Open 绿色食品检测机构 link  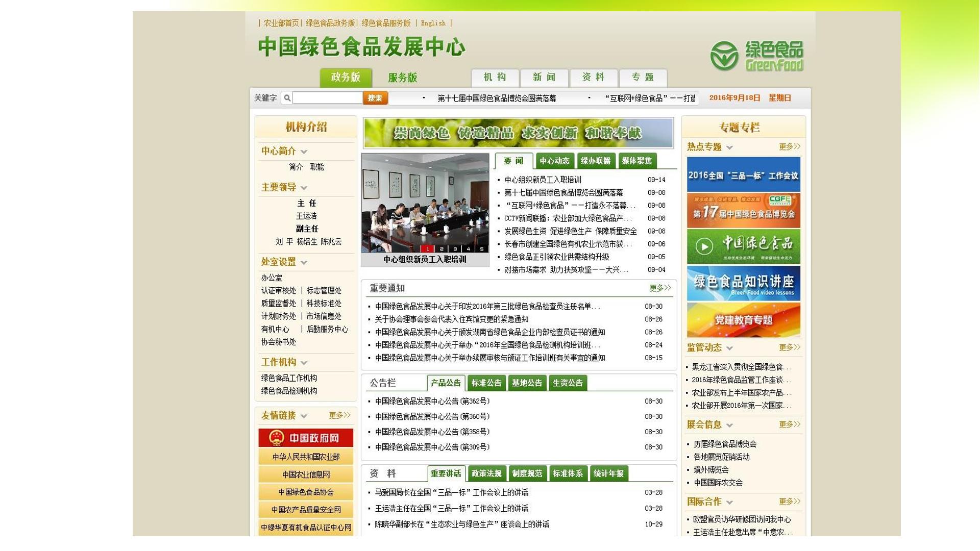click(289, 391)
